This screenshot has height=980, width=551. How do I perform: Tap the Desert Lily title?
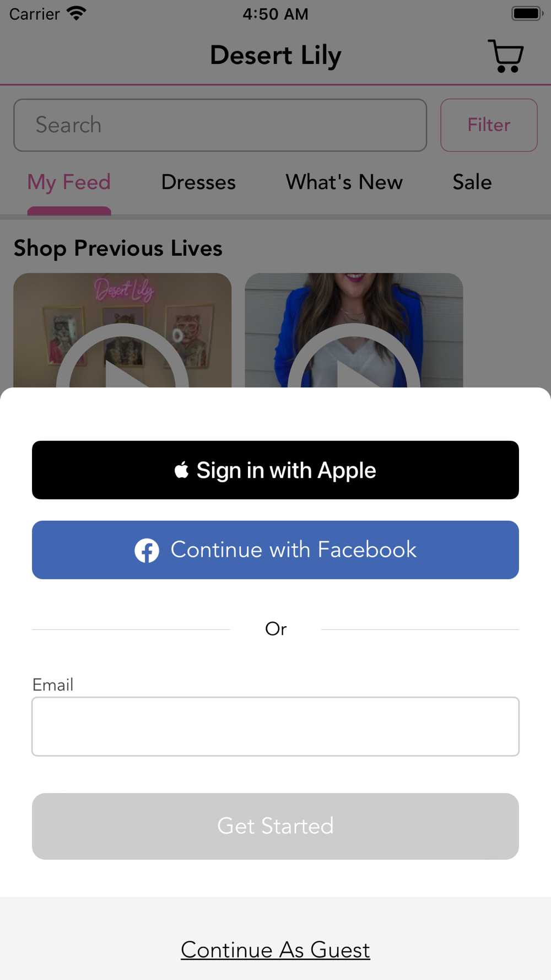[275, 56]
